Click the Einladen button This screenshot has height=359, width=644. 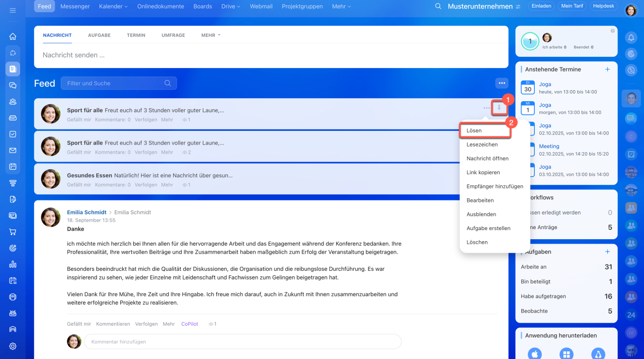click(541, 7)
